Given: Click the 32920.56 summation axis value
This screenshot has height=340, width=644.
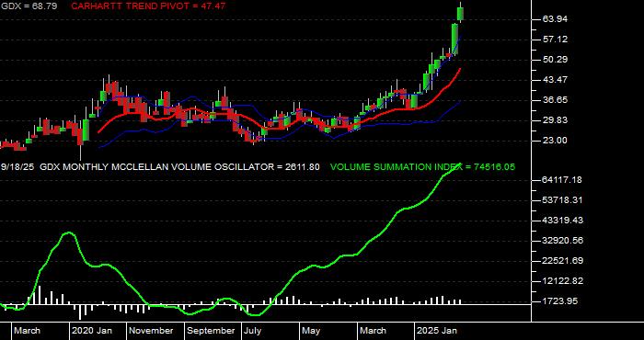Looking at the screenshot, I should coord(562,241).
